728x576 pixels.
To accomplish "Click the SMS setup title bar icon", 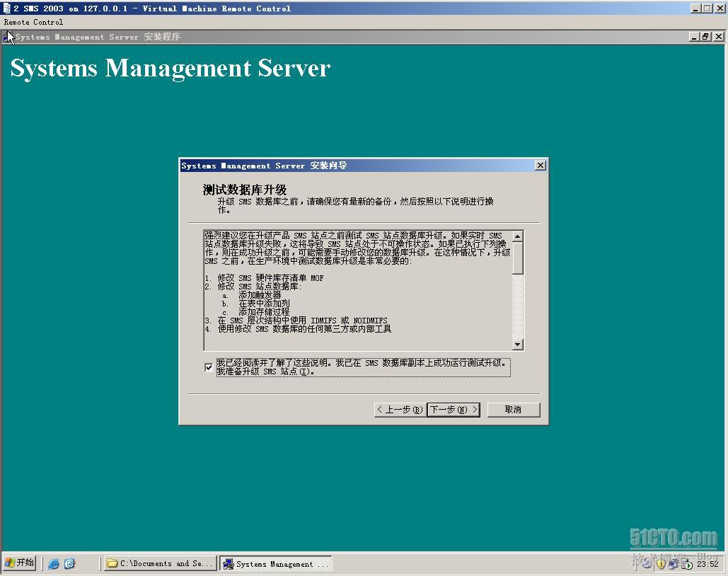I will (8, 37).
